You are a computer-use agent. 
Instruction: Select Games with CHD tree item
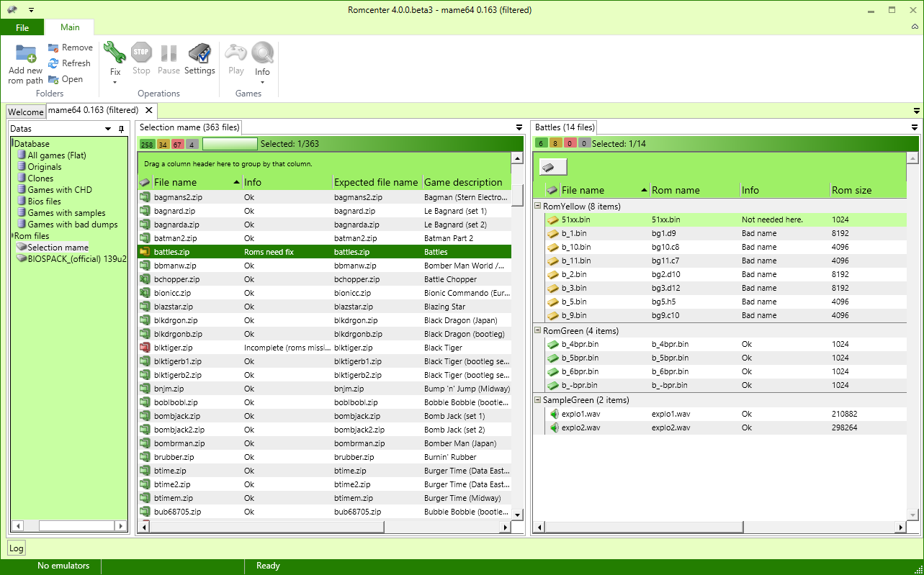pyautogui.click(x=60, y=190)
